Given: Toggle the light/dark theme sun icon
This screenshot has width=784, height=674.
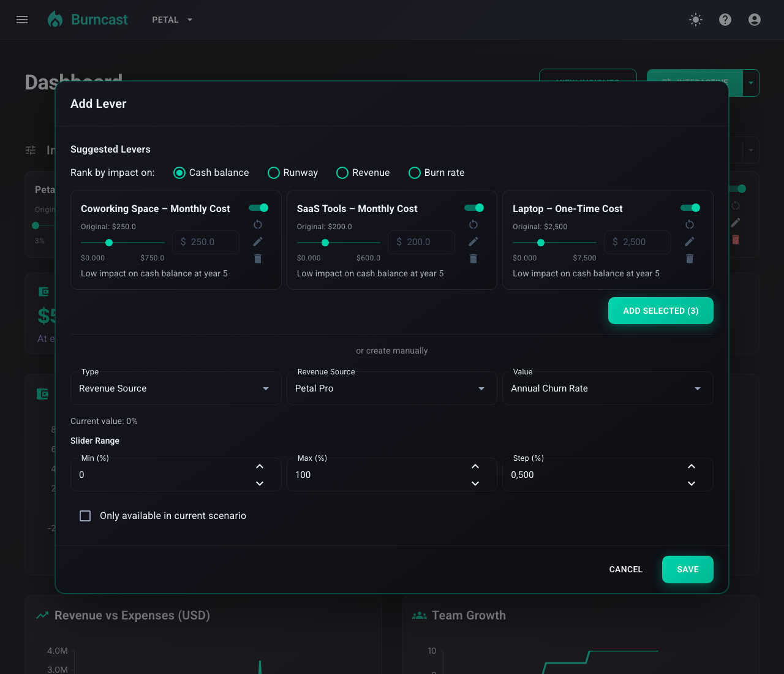Looking at the screenshot, I should tap(696, 20).
